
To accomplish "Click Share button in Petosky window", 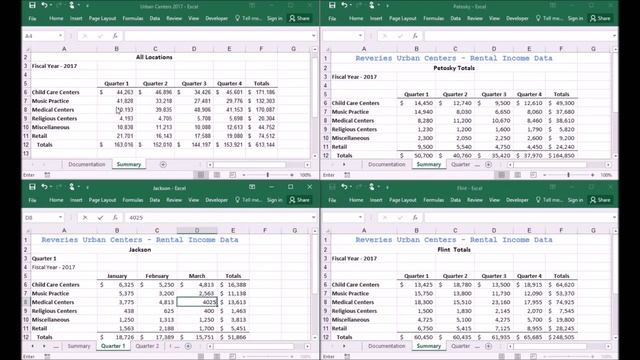I will pyautogui.click(x=600, y=18).
